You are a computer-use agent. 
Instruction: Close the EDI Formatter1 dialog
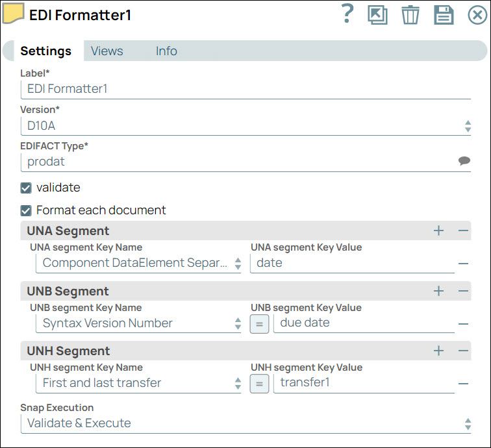tap(477, 14)
